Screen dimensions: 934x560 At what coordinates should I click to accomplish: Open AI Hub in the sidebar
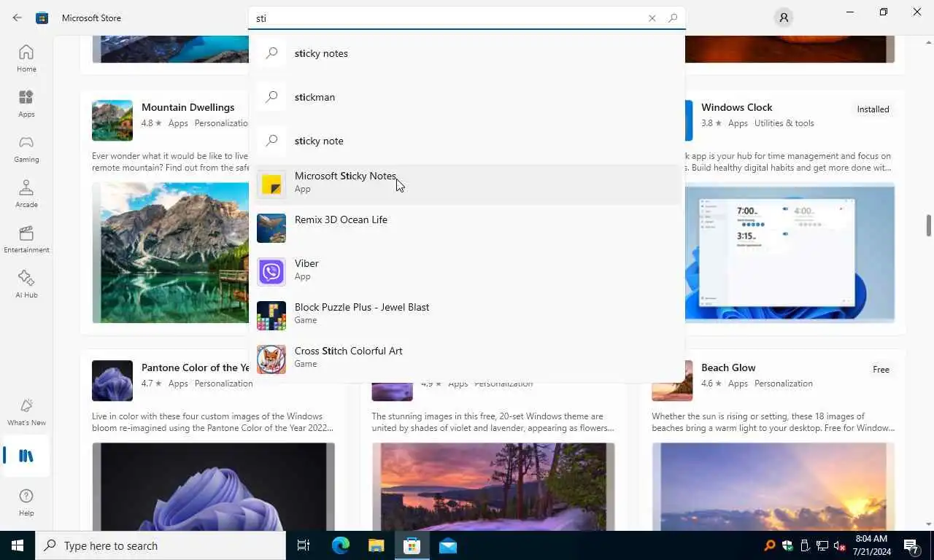tap(26, 284)
